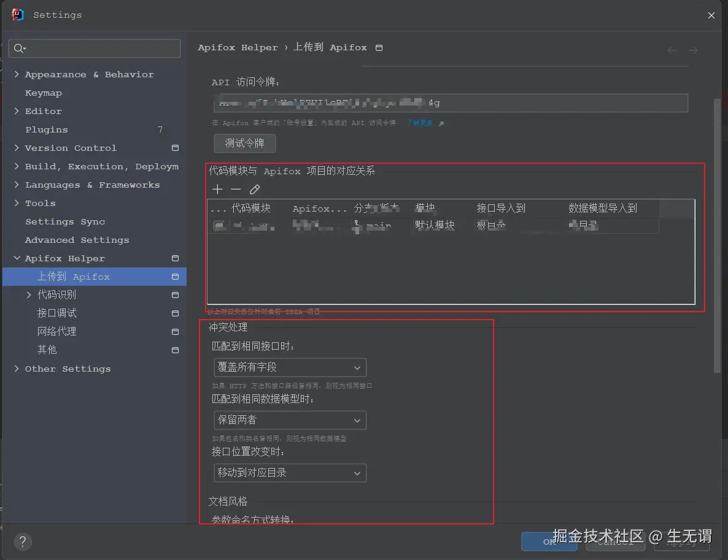Click the remove mapping minus icon
The height and width of the screenshot is (560, 728).
(236, 190)
